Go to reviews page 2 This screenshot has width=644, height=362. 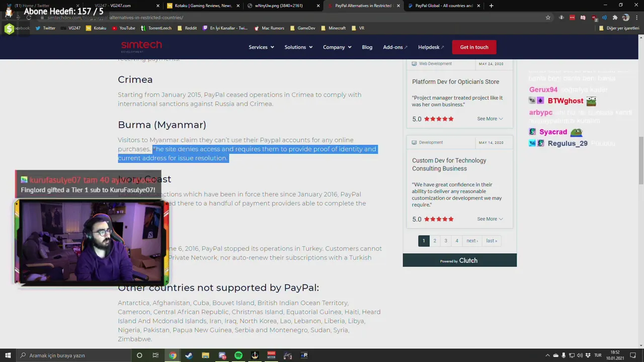pyautogui.click(x=435, y=241)
